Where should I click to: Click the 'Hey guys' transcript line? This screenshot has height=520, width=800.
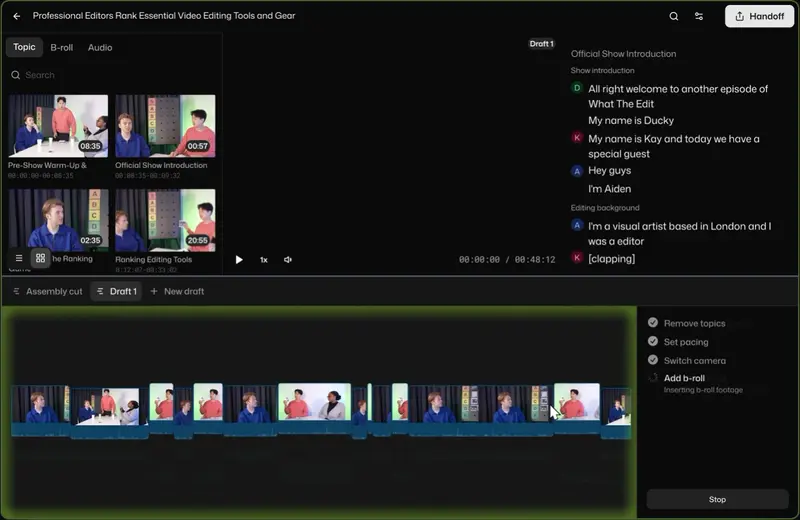click(610, 170)
